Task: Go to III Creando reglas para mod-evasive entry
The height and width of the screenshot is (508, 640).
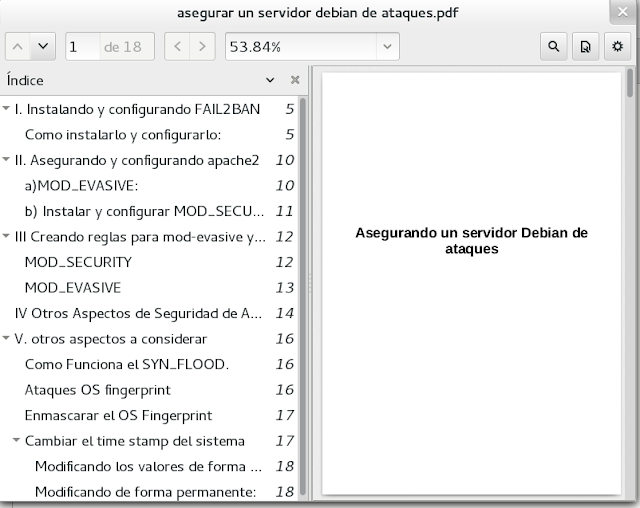Action: tap(140, 237)
